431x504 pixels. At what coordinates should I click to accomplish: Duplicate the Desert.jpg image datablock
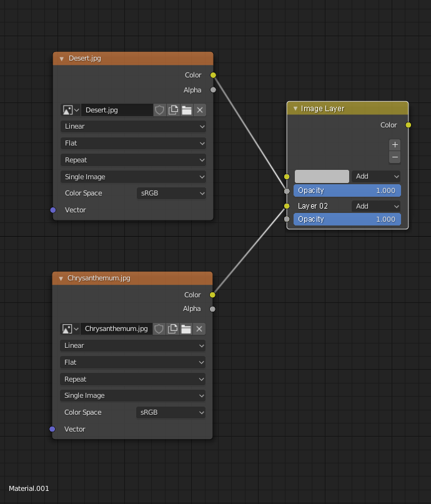[x=173, y=110]
